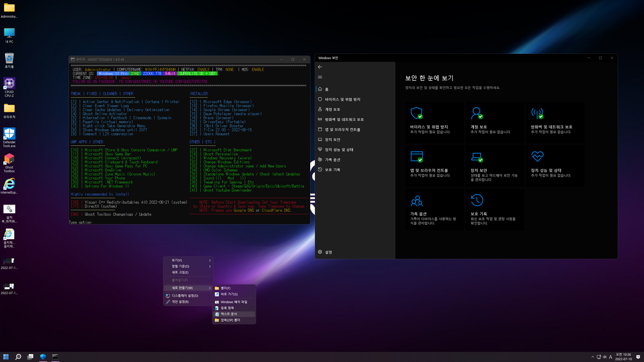644x362 pixels.
Task: Open the volume control tray icon
Action: [604, 357]
